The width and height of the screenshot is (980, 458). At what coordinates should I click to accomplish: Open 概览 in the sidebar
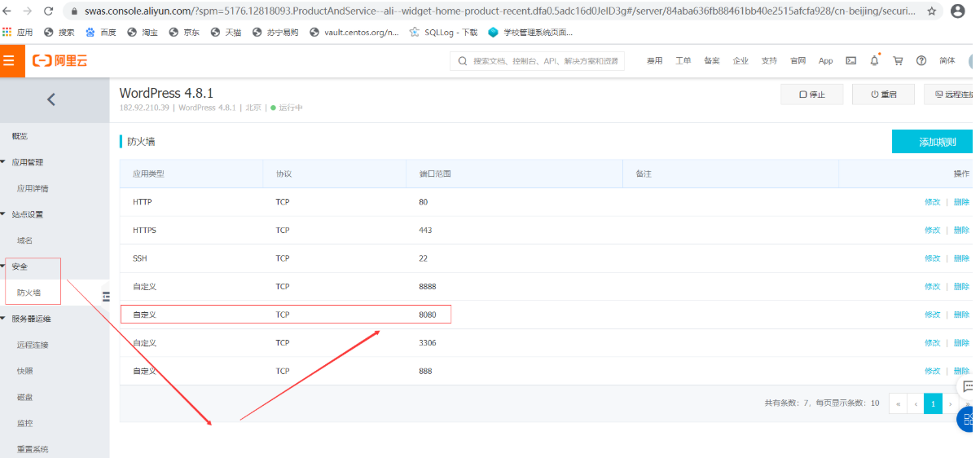tap(20, 136)
